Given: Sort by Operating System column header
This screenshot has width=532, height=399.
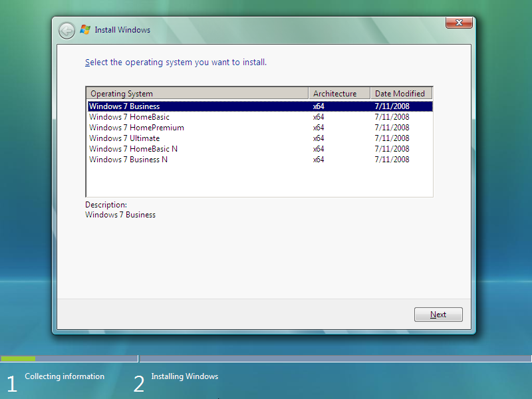Looking at the screenshot, I should [x=198, y=93].
